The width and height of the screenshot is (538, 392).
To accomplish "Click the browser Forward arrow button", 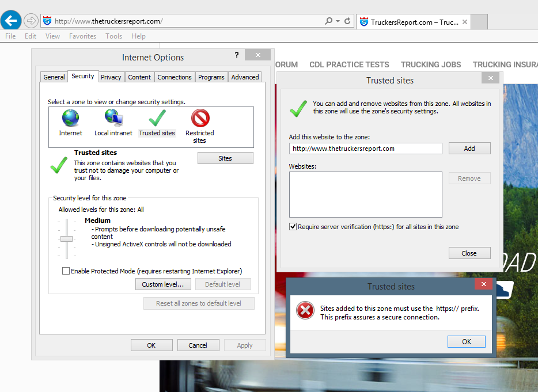I will [x=31, y=21].
